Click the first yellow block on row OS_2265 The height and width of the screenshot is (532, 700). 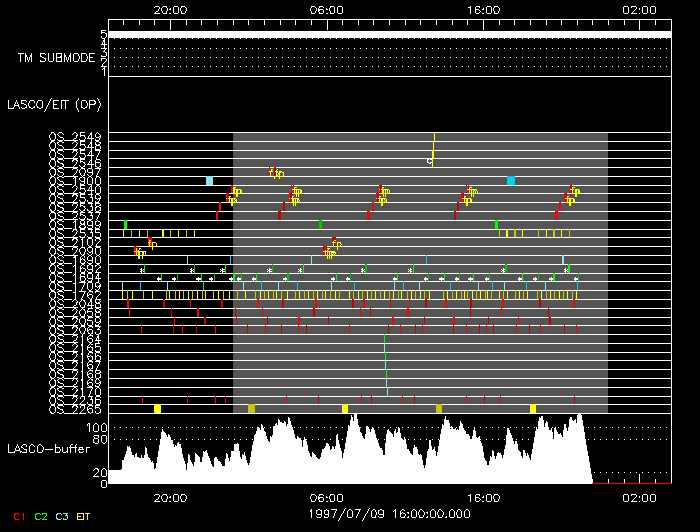point(157,409)
